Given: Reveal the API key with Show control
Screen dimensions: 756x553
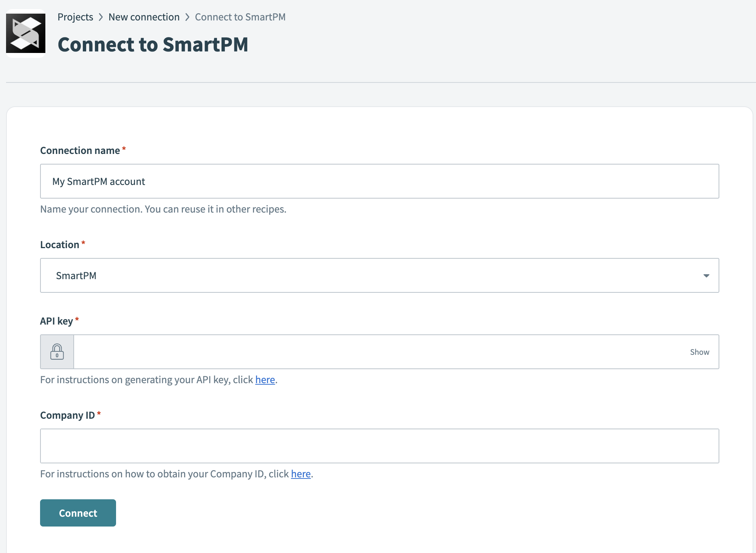Looking at the screenshot, I should [x=699, y=351].
